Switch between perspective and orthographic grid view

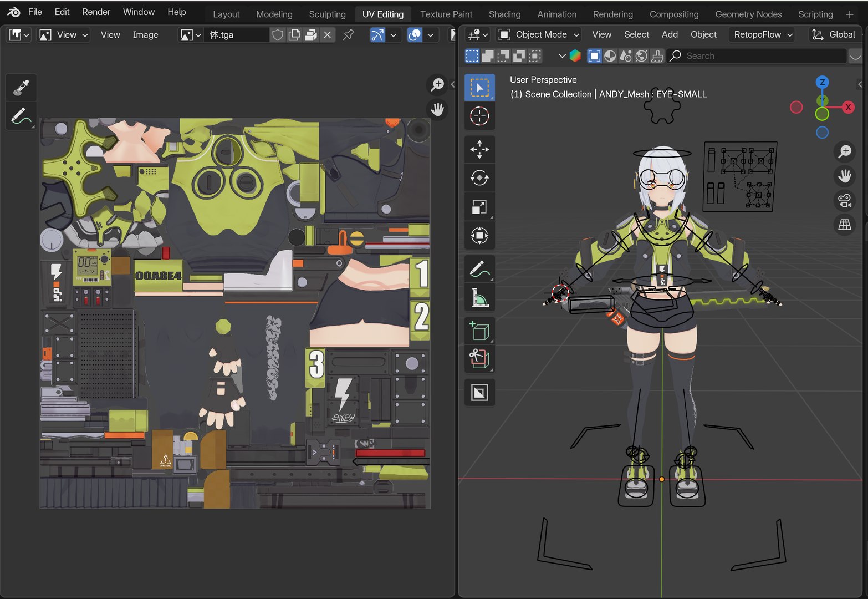(845, 225)
